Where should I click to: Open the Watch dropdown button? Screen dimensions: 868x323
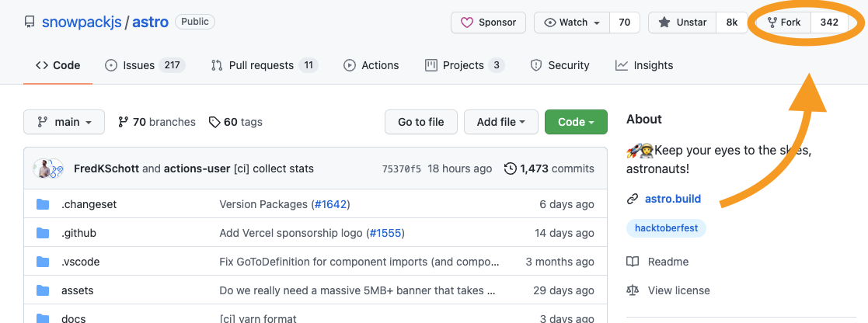572,23
